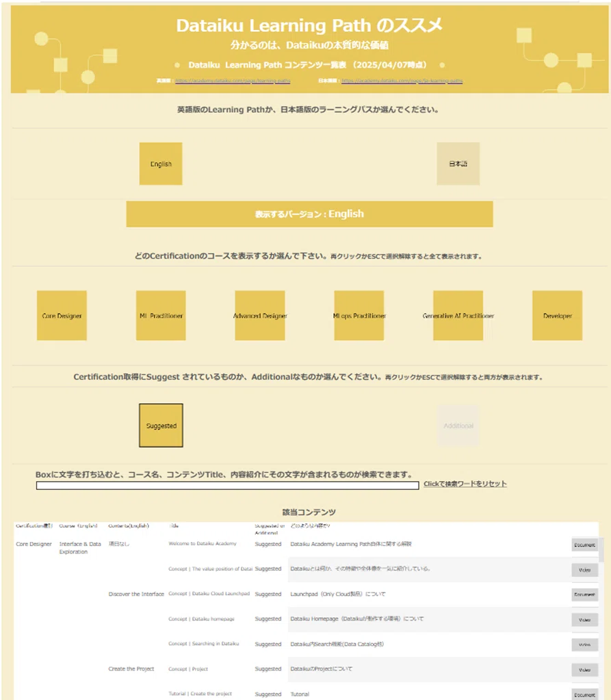Open Video for Dataiku homepage concept row

585,620
